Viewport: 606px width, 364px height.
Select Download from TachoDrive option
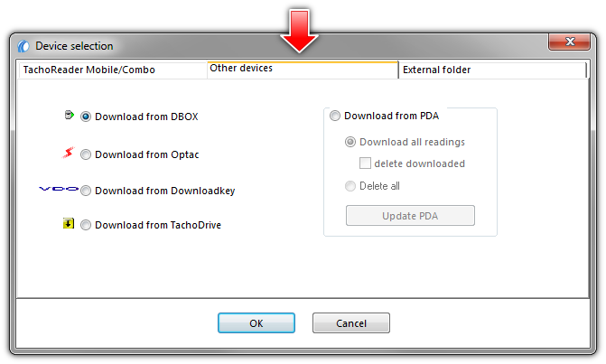[x=86, y=225]
